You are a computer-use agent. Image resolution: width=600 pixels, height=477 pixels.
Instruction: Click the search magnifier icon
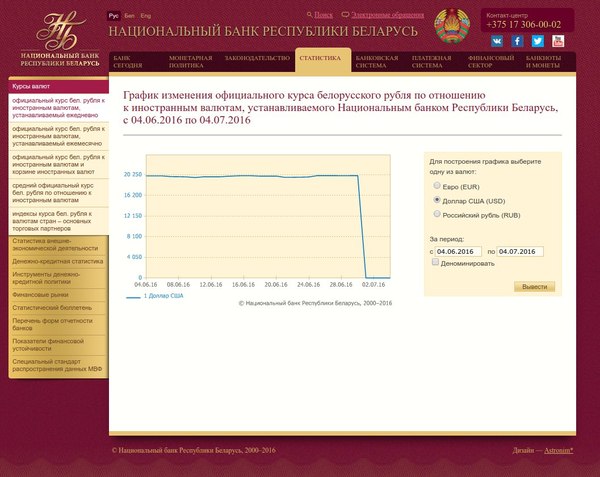click(310, 15)
